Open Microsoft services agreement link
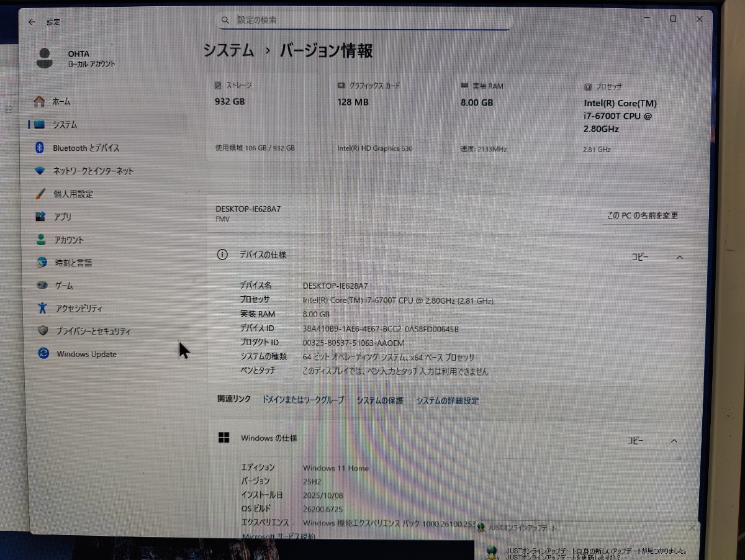 coord(279,536)
